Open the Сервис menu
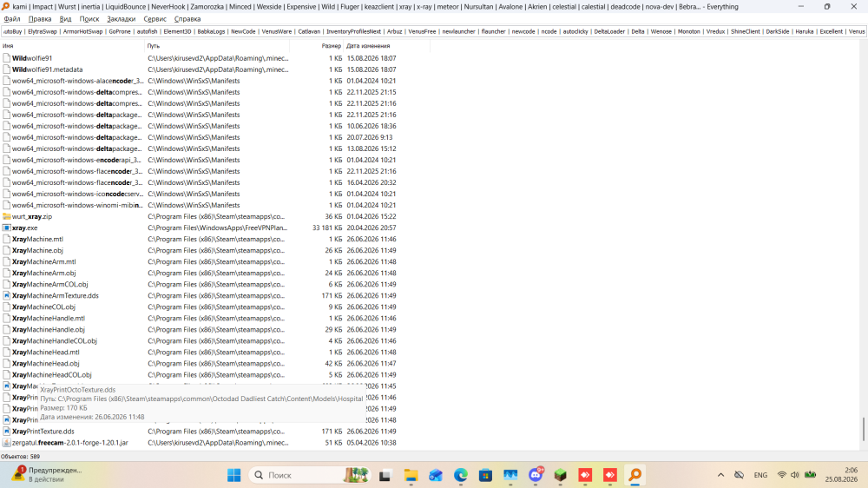The image size is (868, 488). pos(155,19)
